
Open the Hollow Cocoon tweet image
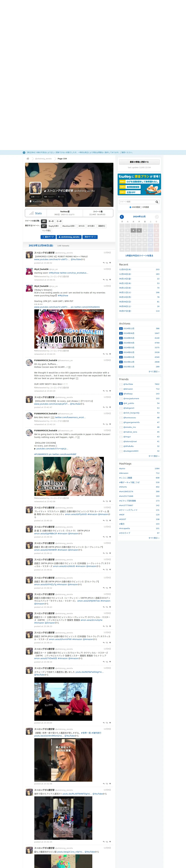69,476
